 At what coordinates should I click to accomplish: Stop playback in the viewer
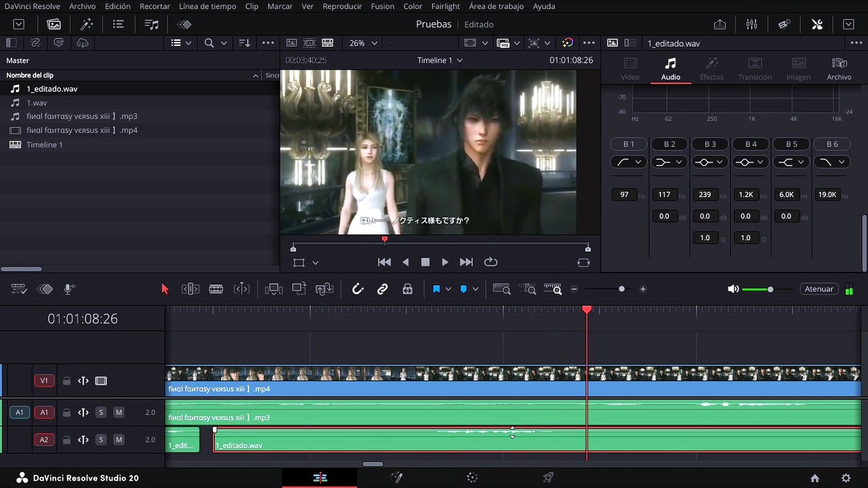tap(425, 262)
